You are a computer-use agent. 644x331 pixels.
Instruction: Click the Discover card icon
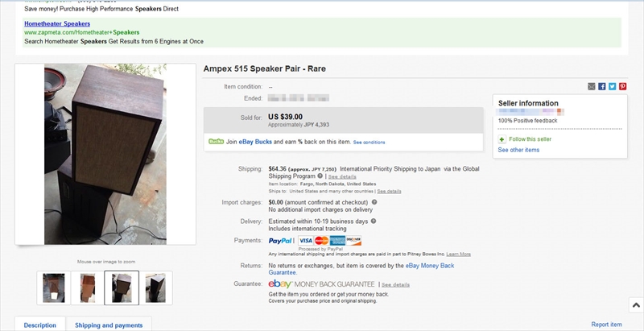(353, 241)
